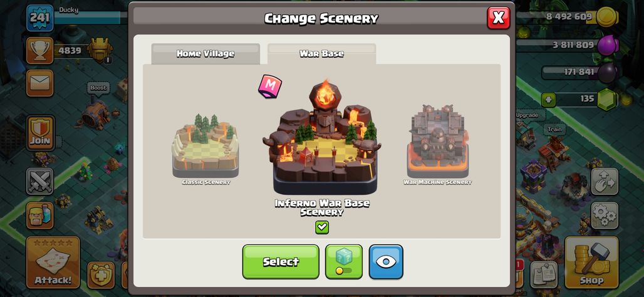
Task: Add gems with the green plus
Action: point(548,99)
